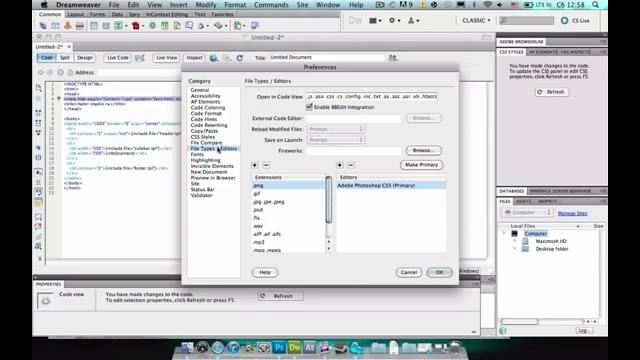Viewport: 640px width, 360px height.
Task: Open the Layout dropdown in Application bar
Action: (x=375, y=20)
